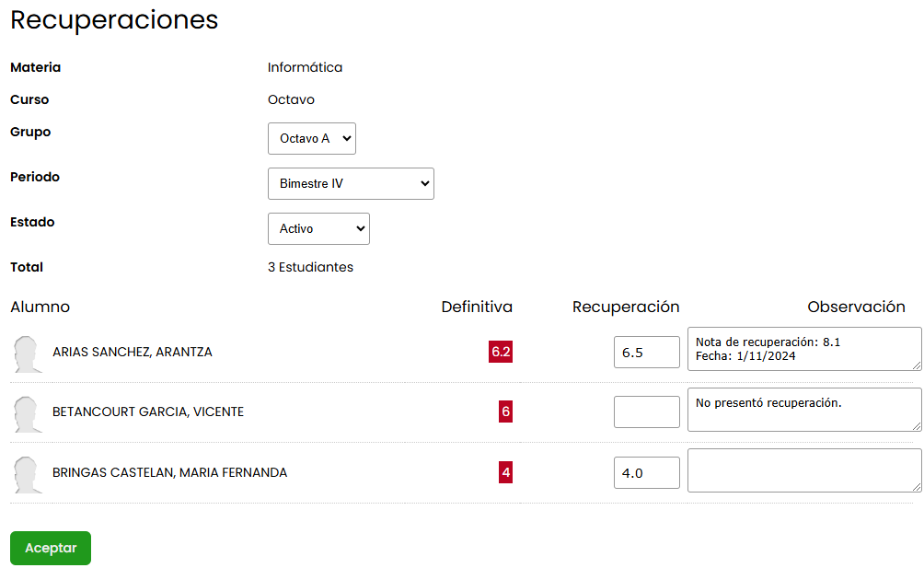Click avatar icon of Betancourt Garcia, Vicente
Viewport: 924px width, 568px height.
pyautogui.click(x=27, y=414)
